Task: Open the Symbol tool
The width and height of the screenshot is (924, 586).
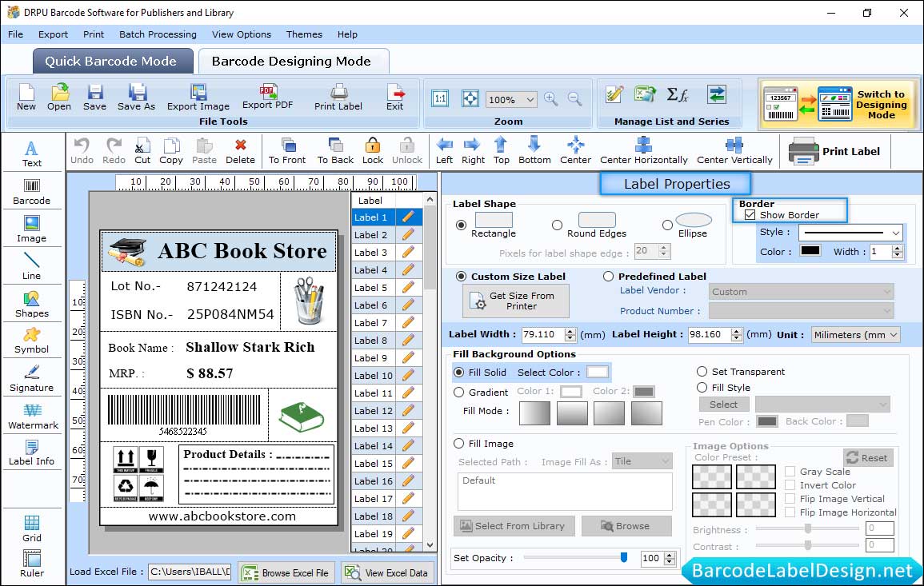Action: pyautogui.click(x=32, y=341)
